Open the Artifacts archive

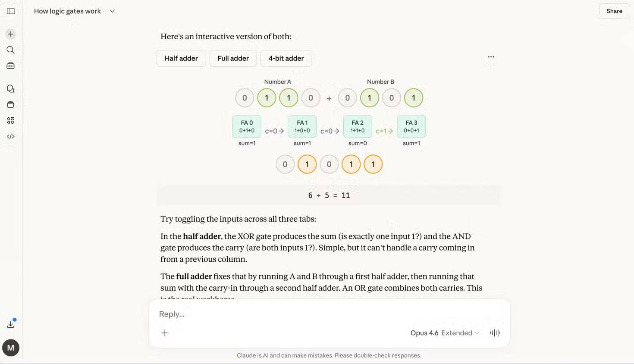click(x=10, y=104)
